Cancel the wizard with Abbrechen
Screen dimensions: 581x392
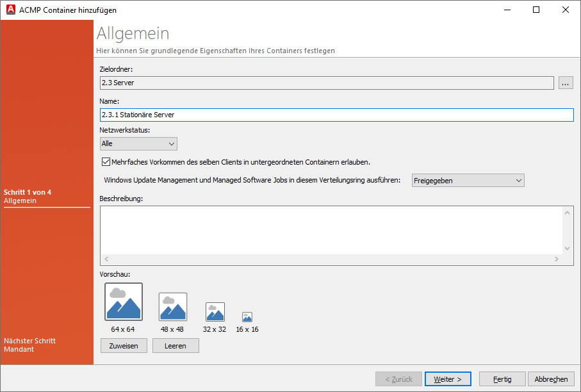[551, 379]
